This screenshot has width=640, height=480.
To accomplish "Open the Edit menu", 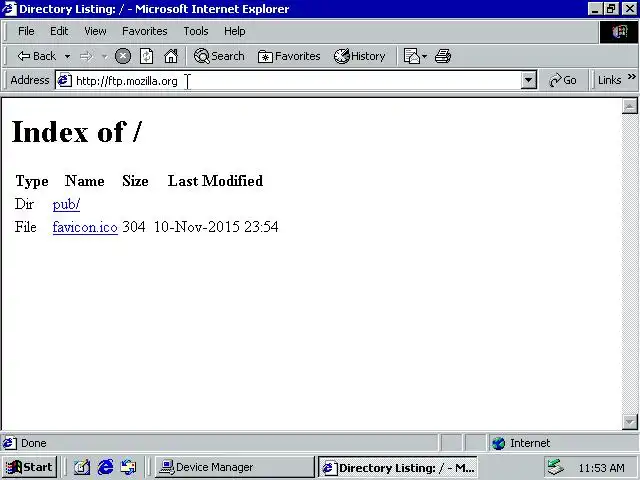I will tap(59, 31).
